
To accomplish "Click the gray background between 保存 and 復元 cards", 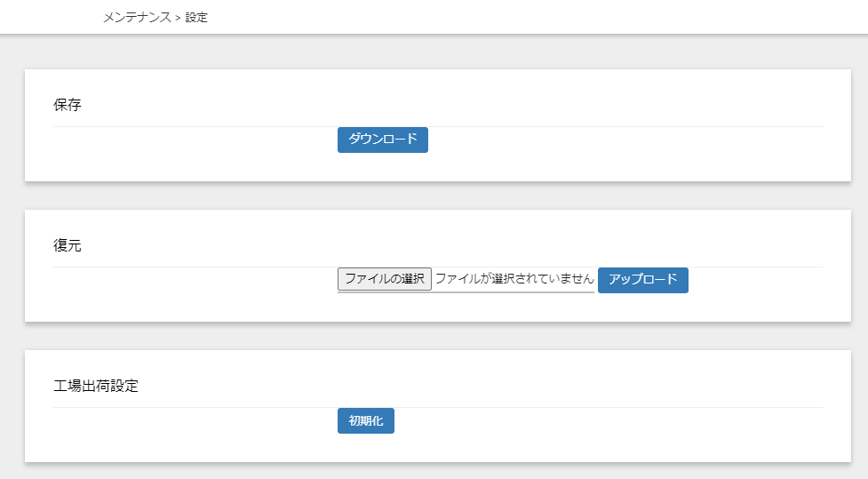I will (x=437, y=196).
